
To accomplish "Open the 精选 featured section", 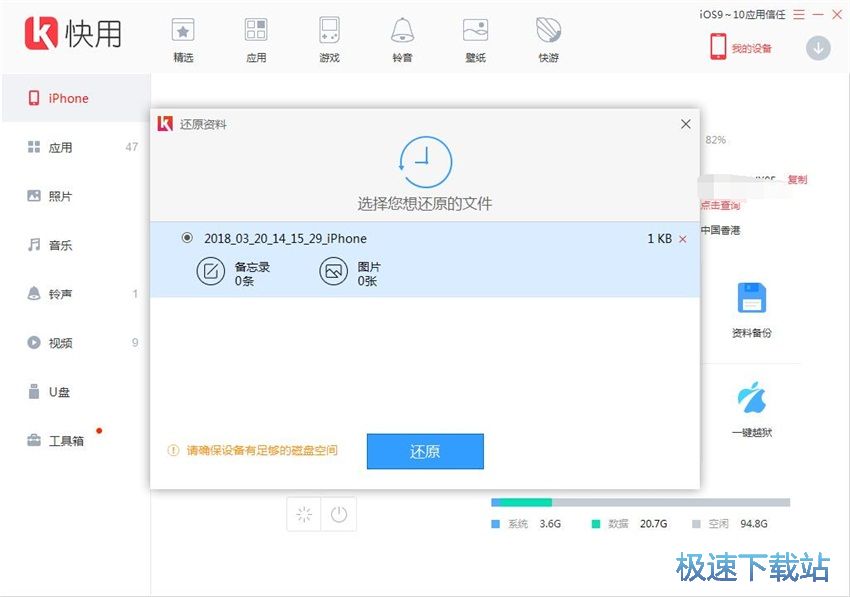I will tap(183, 40).
